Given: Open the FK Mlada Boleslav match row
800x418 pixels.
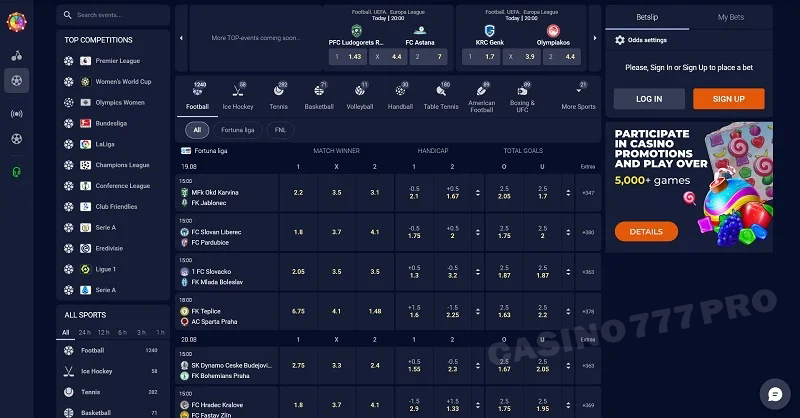Looking at the screenshot, I should tap(227, 272).
